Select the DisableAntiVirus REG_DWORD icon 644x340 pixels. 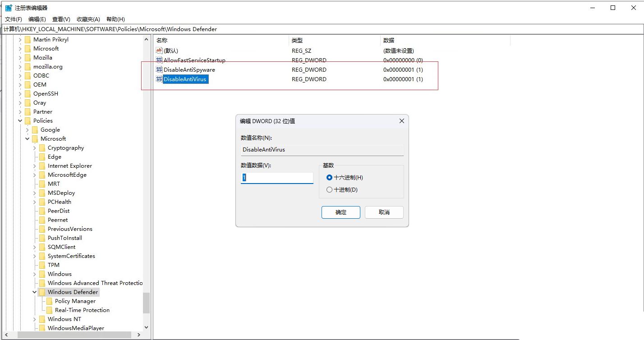pyautogui.click(x=159, y=79)
